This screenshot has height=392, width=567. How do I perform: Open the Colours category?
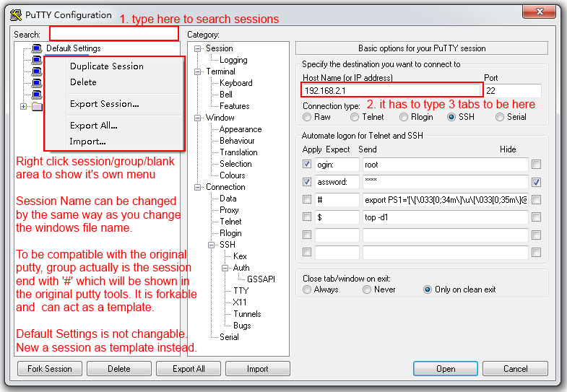tap(232, 175)
